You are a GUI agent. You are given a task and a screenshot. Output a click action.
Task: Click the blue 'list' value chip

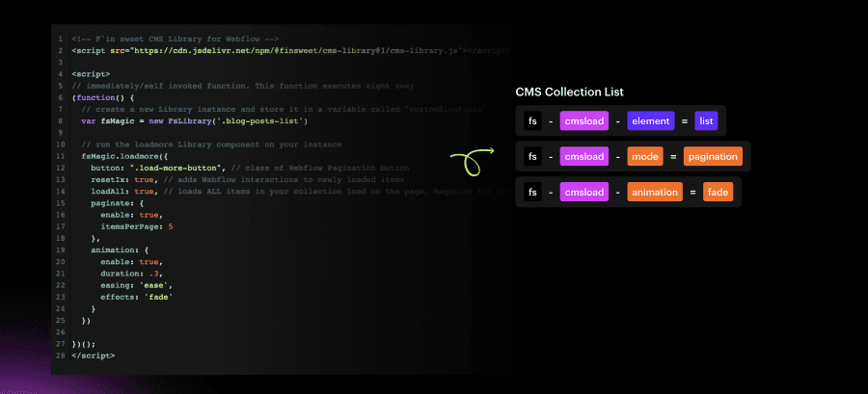pyautogui.click(x=706, y=121)
